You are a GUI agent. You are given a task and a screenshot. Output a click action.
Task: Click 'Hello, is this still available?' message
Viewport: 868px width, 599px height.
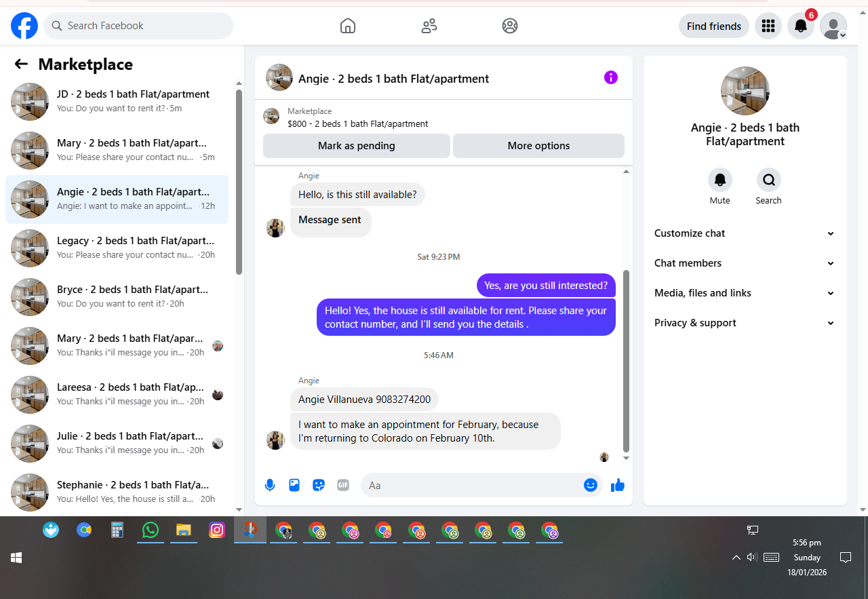tap(357, 195)
